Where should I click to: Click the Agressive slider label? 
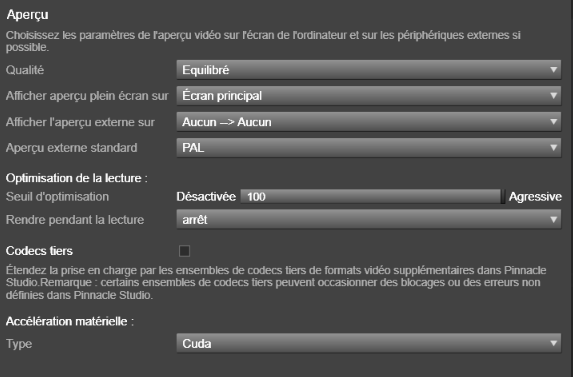tap(535, 197)
